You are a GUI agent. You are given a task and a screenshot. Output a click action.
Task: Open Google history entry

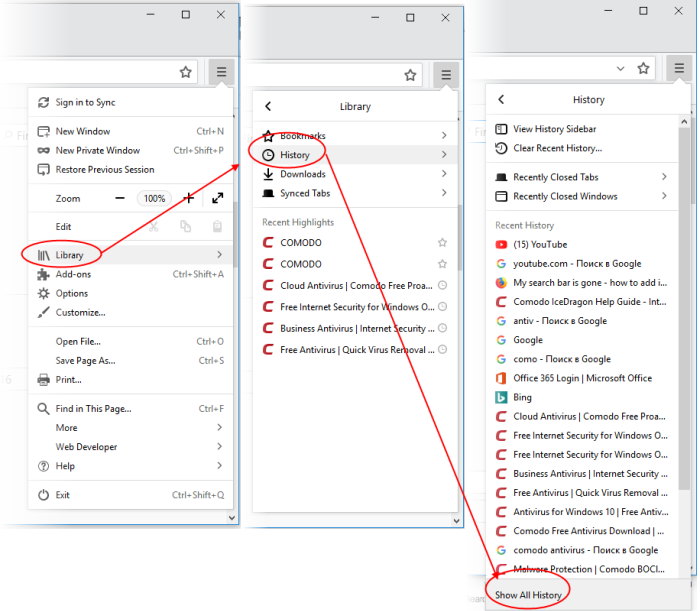point(582,340)
